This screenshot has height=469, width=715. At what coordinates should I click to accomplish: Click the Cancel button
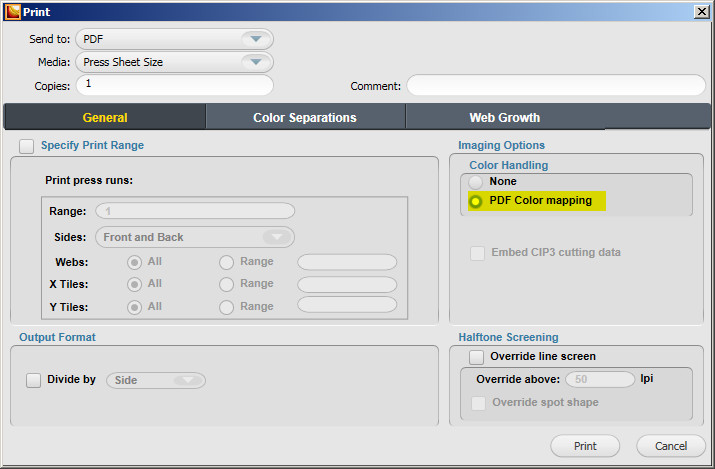tap(671, 446)
